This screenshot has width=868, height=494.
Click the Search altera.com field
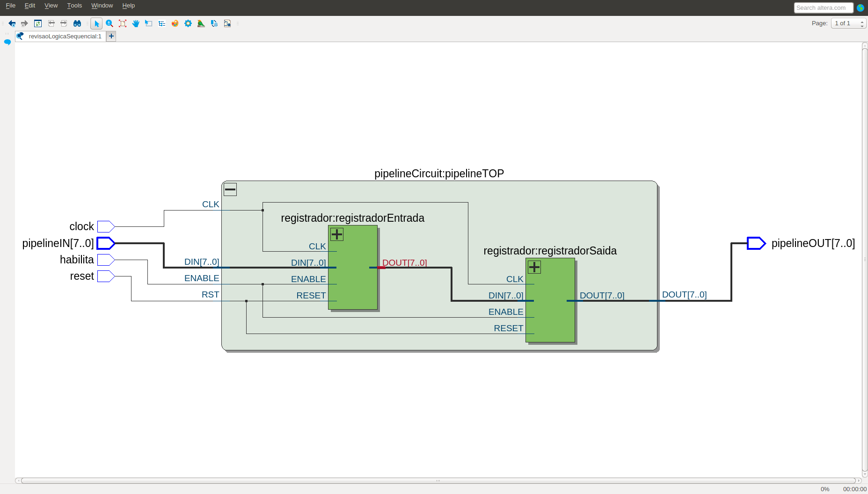823,8
